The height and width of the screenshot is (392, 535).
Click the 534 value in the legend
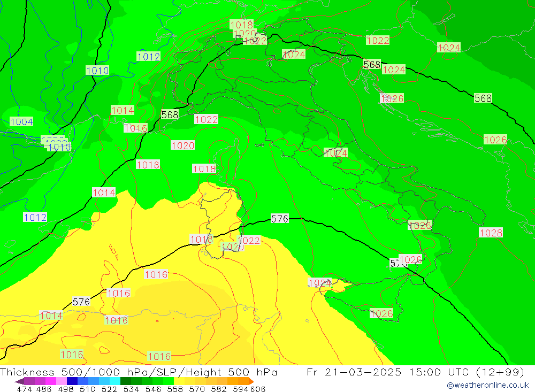tap(132, 389)
